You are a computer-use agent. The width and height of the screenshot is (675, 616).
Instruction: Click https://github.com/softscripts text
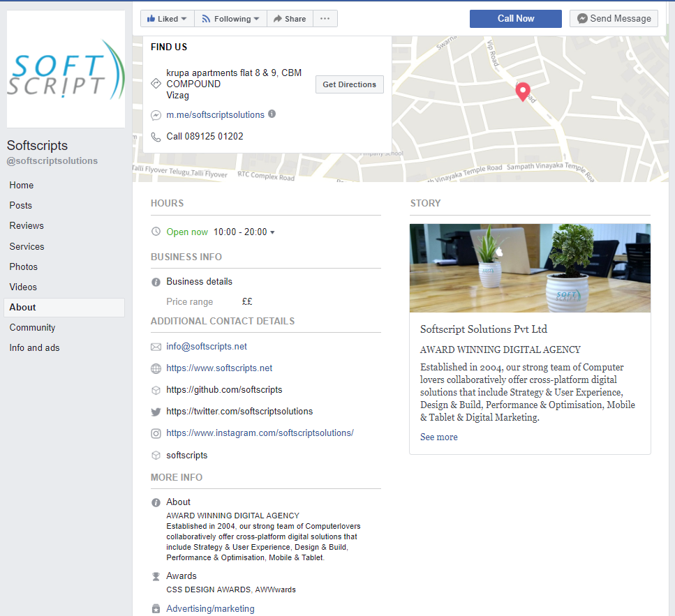click(224, 389)
